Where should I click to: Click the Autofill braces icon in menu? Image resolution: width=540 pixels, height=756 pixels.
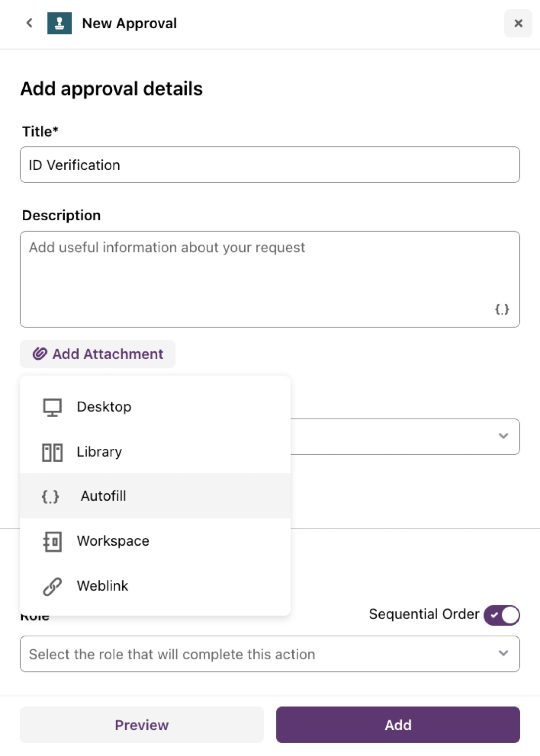(x=50, y=496)
